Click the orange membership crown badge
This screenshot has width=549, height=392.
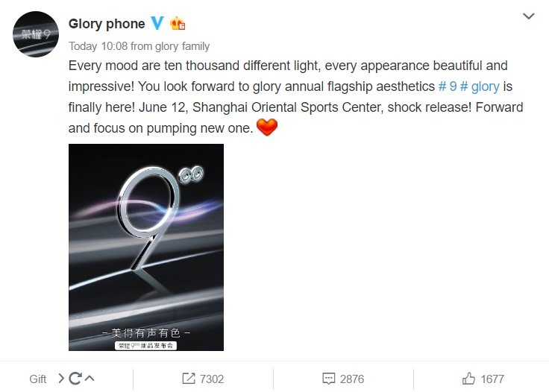pyautogui.click(x=178, y=24)
